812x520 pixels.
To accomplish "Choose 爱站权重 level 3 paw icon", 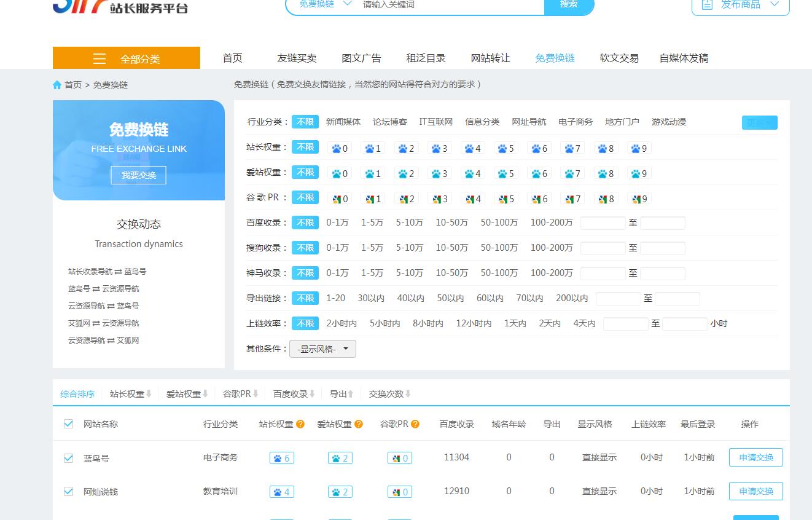I will point(439,173).
